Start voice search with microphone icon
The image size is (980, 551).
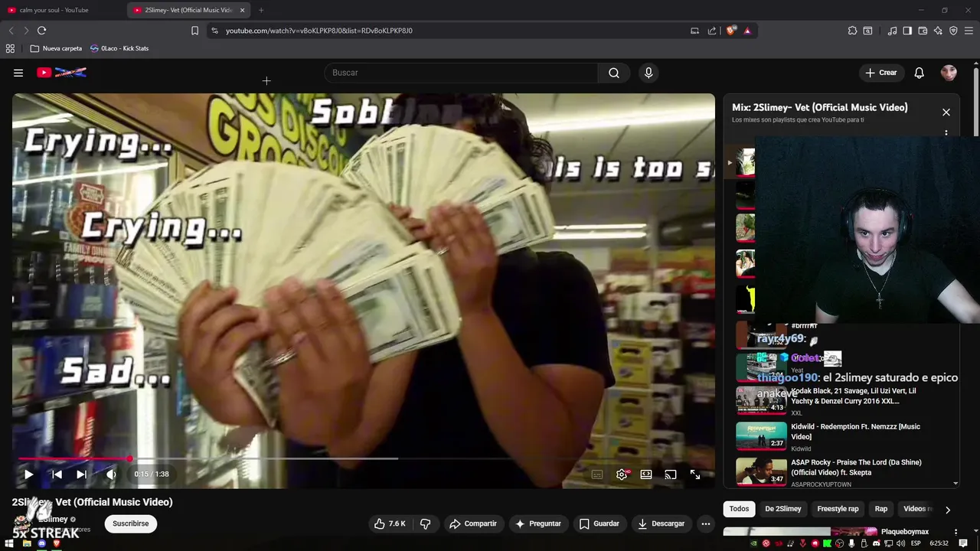(x=648, y=73)
